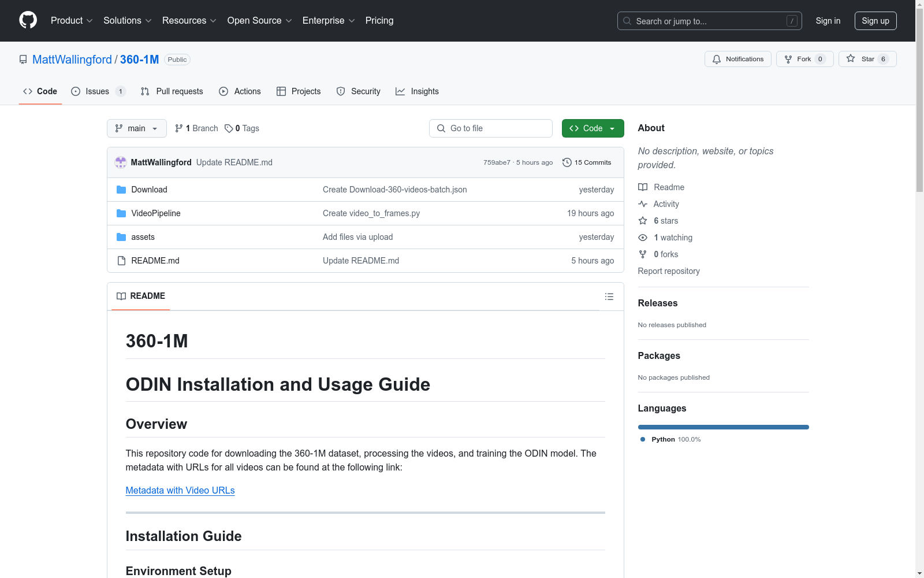The image size is (924, 578).
Task: Click the Public visibility badge
Action: click(x=177, y=60)
